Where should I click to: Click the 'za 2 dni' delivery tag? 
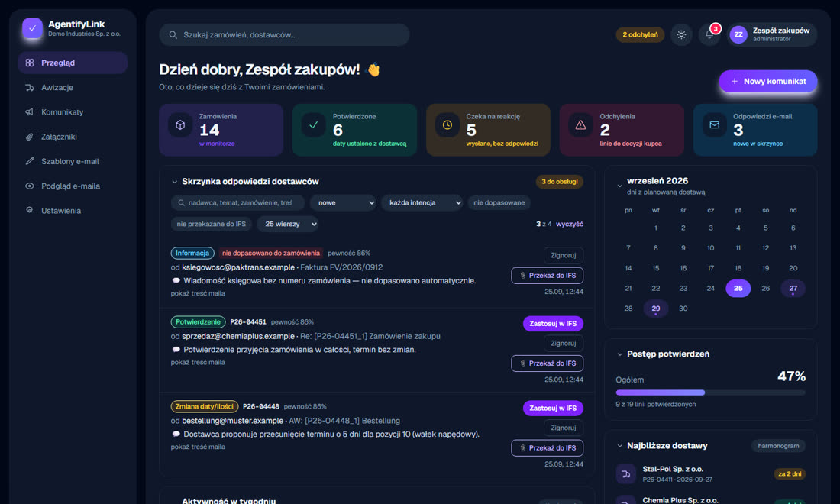point(790,474)
